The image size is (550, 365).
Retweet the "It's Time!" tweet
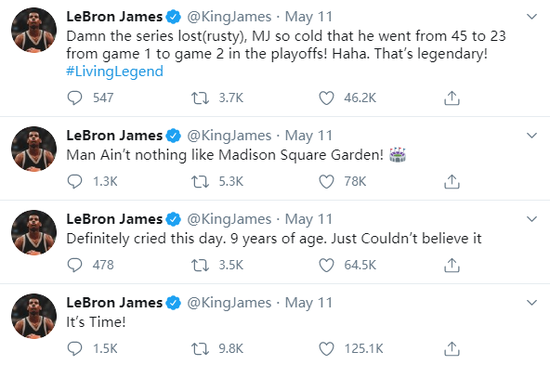(200, 349)
